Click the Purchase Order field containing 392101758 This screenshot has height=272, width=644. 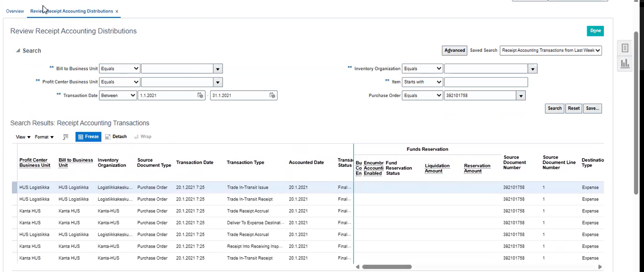tap(480, 95)
